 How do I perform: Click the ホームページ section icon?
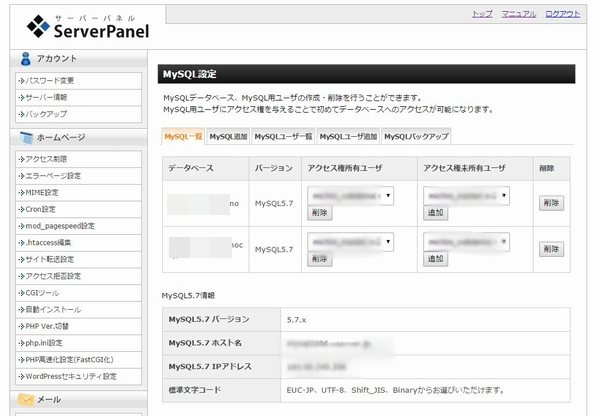coord(26,137)
